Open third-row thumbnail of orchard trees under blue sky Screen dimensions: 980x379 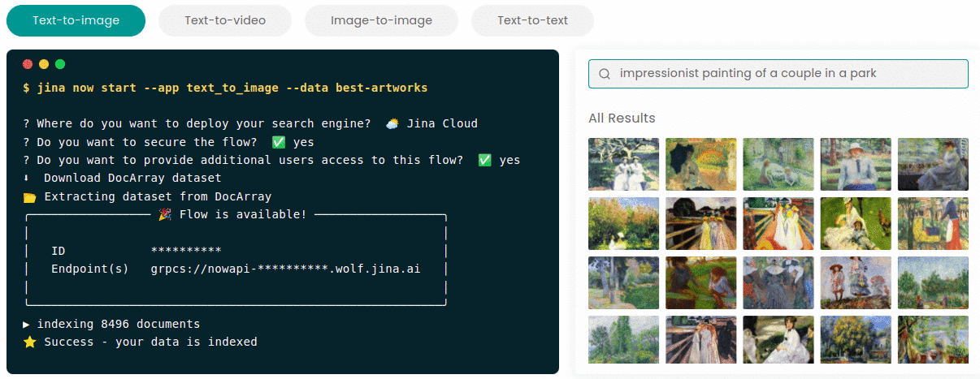click(933, 282)
